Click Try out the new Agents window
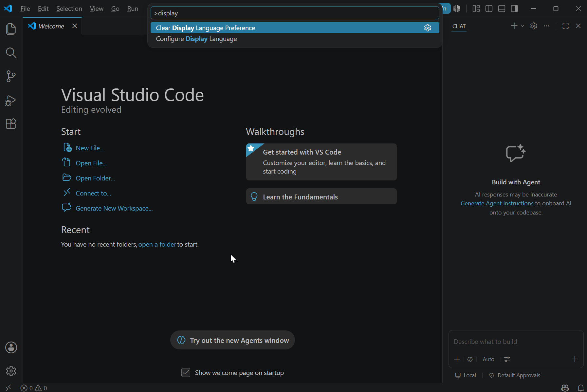Screen dimensions: 587x392 (x=232, y=340)
